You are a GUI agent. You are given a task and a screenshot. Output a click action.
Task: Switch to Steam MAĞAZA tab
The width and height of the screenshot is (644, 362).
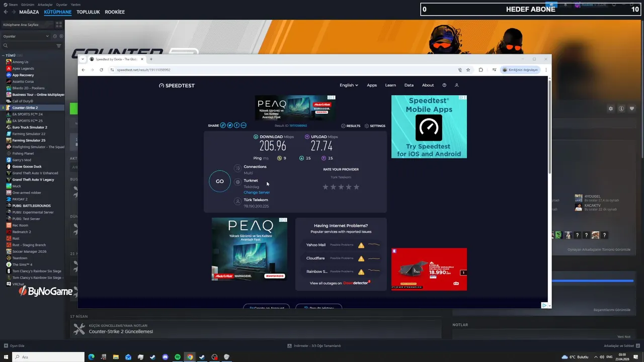(x=29, y=12)
